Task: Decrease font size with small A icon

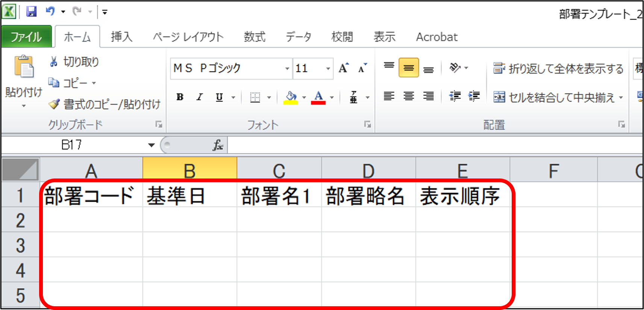Action: click(362, 68)
